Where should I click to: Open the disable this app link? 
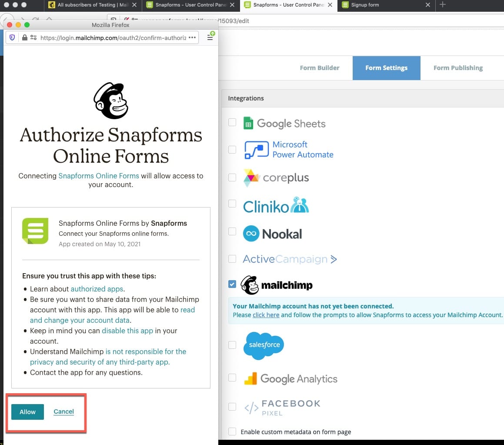[x=127, y=331]
